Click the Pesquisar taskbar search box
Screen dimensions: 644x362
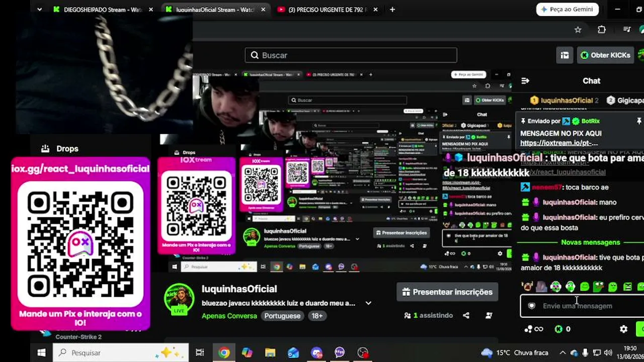click(121, 352)
